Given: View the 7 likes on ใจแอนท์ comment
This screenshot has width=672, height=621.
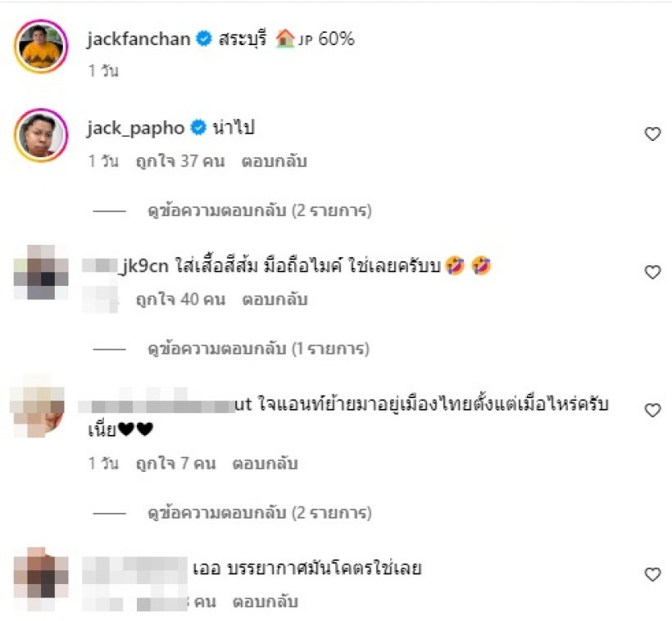Looking at the screenshot, I should [175, 464].
